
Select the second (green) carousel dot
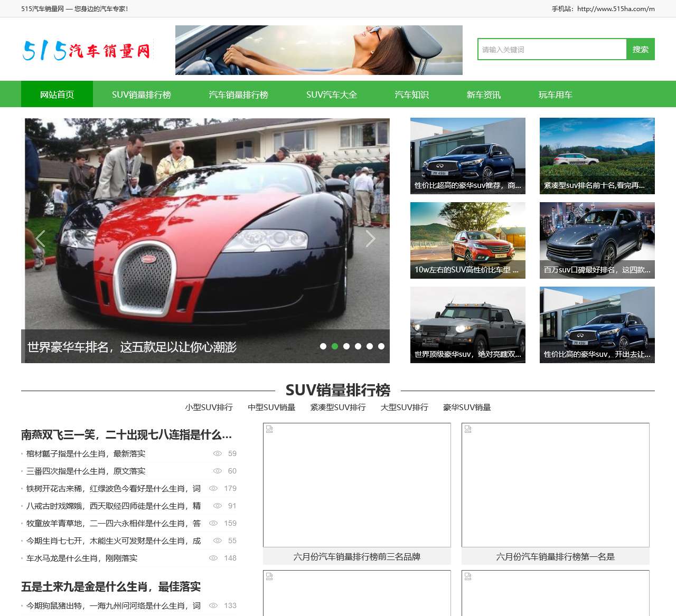pyautogui.click(x=335, y=346)
